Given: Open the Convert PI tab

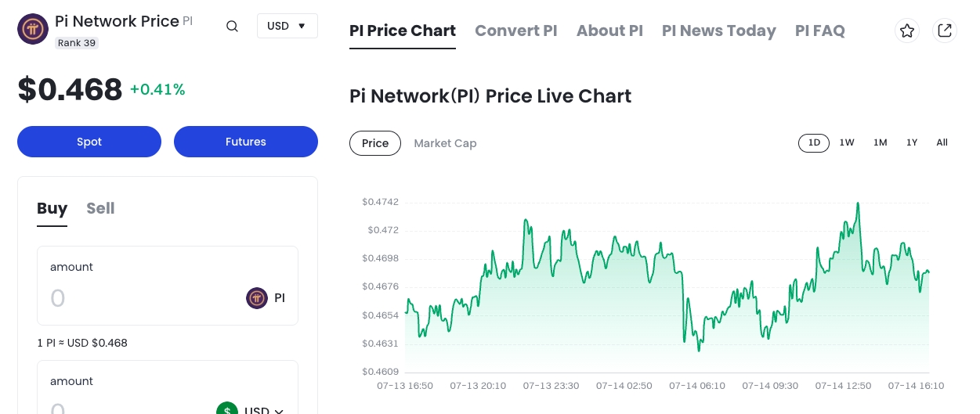Looking at the screenshot, I should point(515,31).
